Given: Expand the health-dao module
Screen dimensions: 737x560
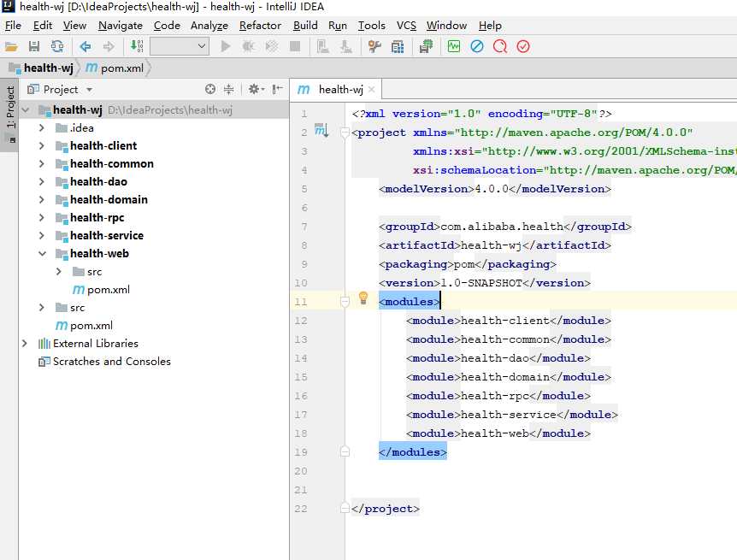Looking at the screenshot, I should click(42, 181).
